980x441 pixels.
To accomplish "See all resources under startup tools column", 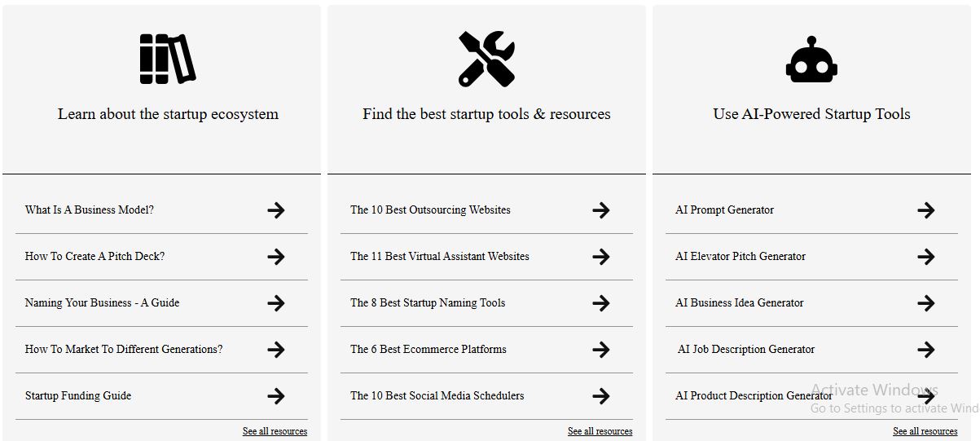I will click(600, 431).
